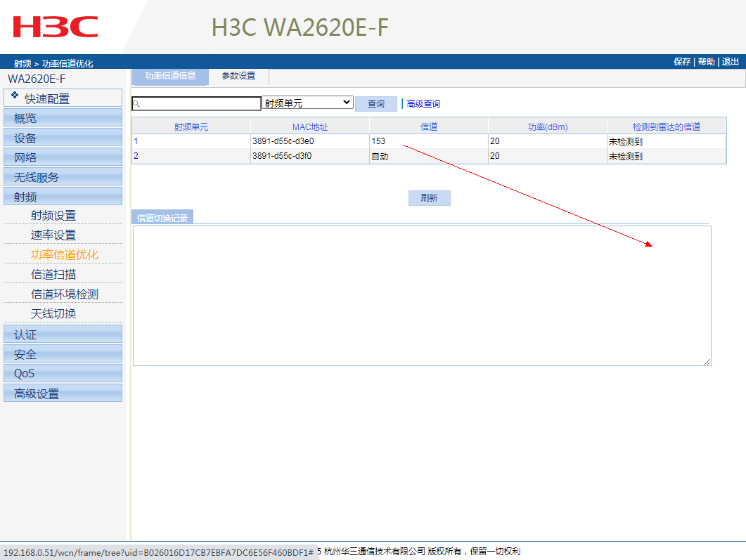This screenshot has width=746, height=560.
Task: Expand the 无线服务 menu section
Action: tap(63, 177)
